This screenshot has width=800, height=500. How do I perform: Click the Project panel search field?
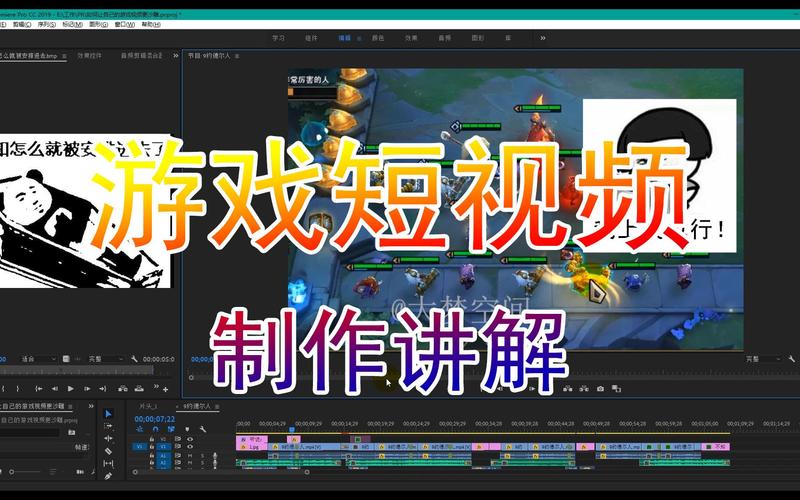(x=30, y=432)
